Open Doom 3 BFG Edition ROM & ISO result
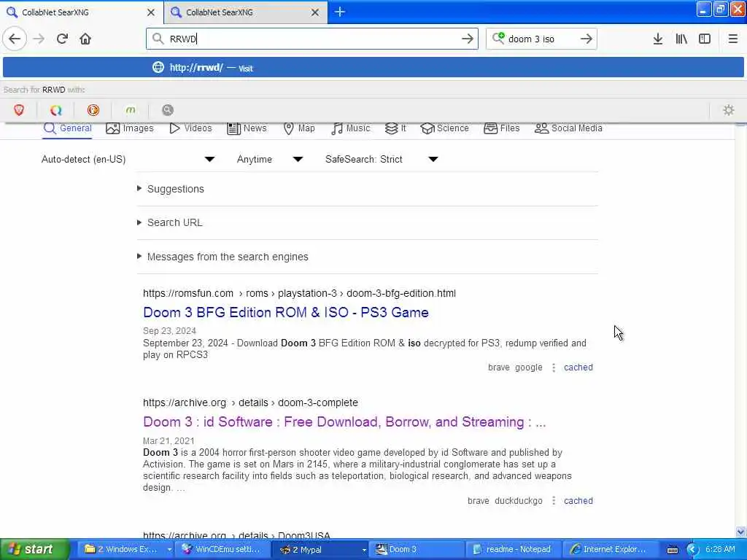This screenshot has height=560, width=747. (x=286, y=312)
